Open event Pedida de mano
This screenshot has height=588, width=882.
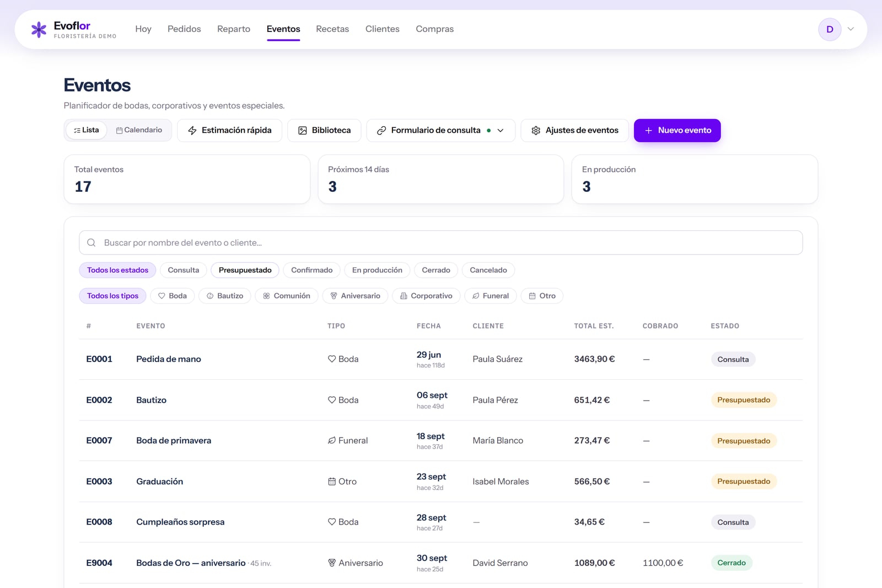click(x=169, y=359)
